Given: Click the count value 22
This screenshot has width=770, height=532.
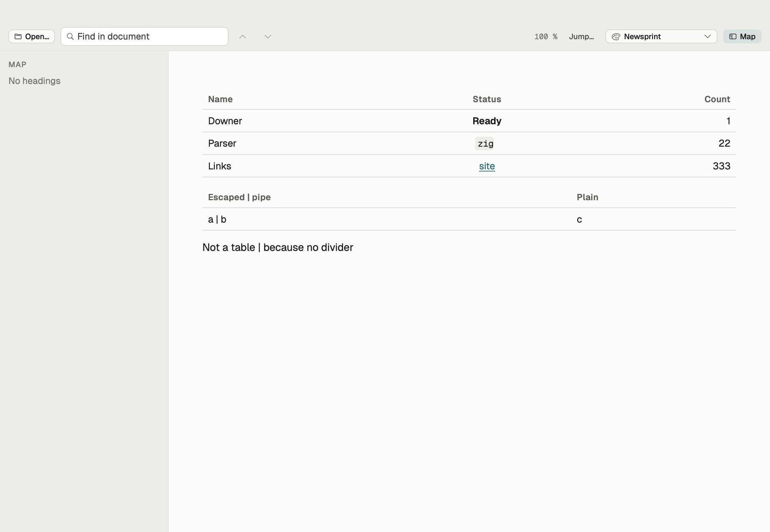Looking at the screenshot, I should tap(724, 143).
